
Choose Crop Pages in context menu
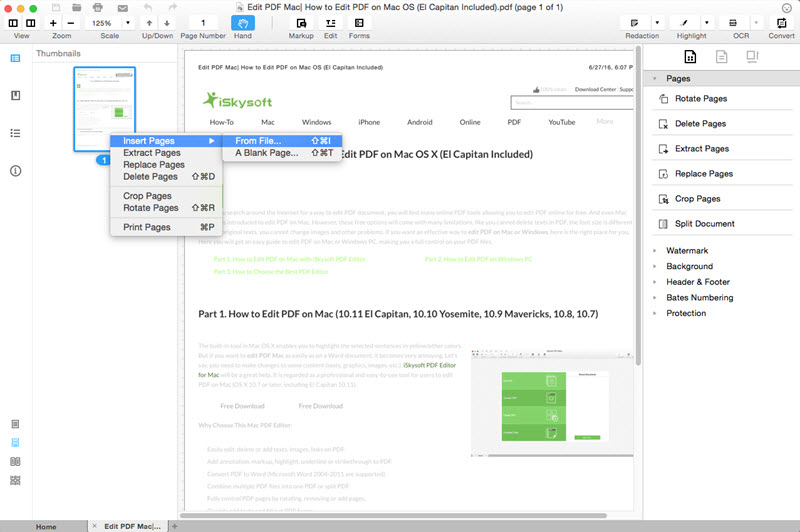[x=166, y=196]
